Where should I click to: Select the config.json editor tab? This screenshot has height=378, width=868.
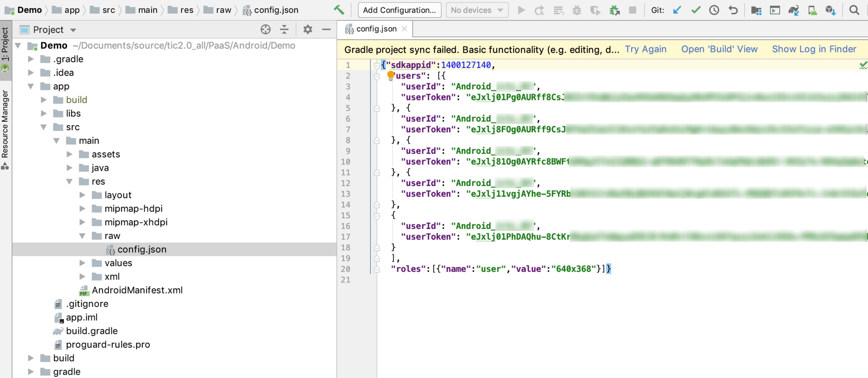coord(376,29)
